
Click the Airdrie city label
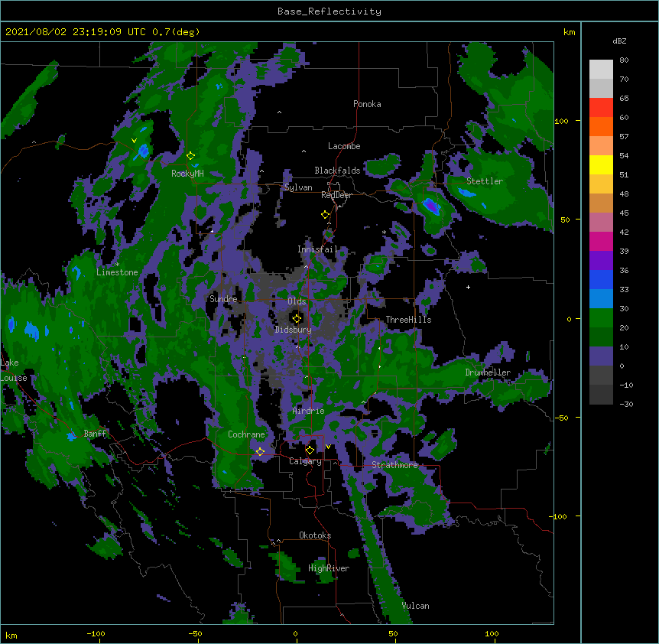pyautogui.click(x=309, y=411)
